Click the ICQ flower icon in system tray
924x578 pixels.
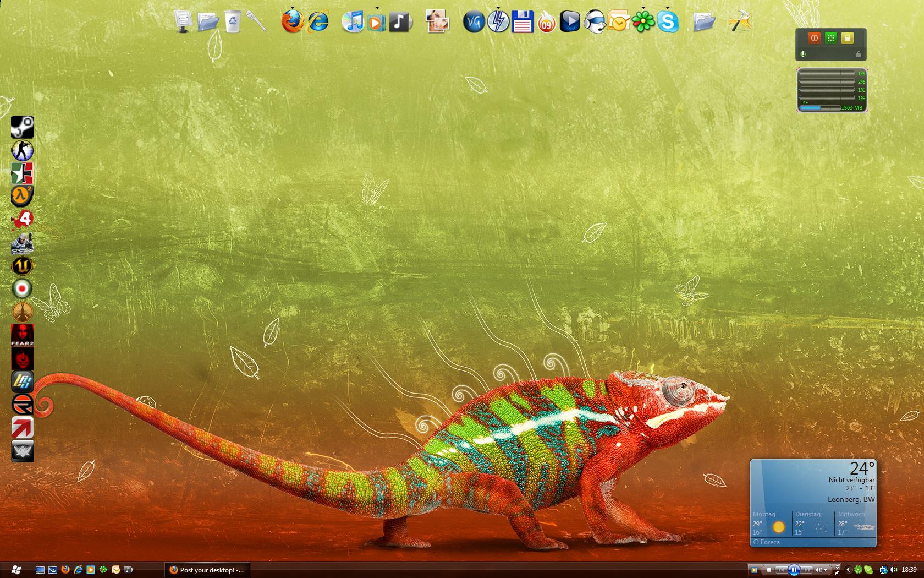(x=857, y=570)
